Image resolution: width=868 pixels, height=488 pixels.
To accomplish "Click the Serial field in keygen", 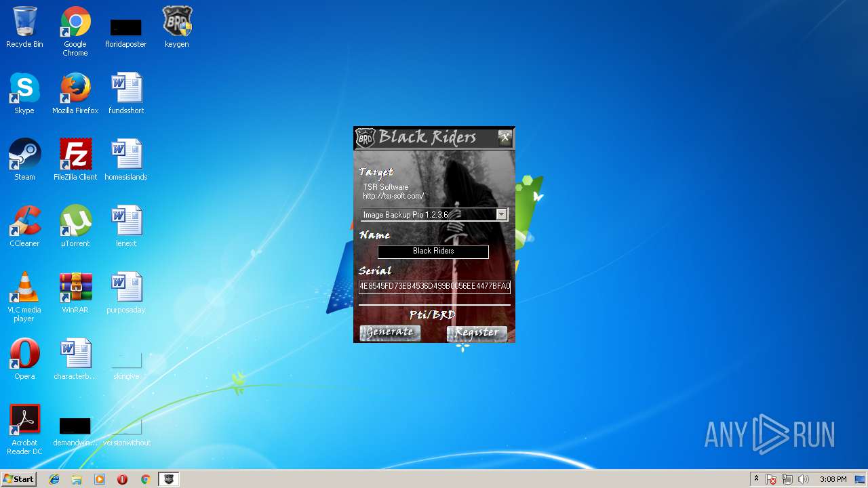I will pyautogui.click(x=434, y=287).
